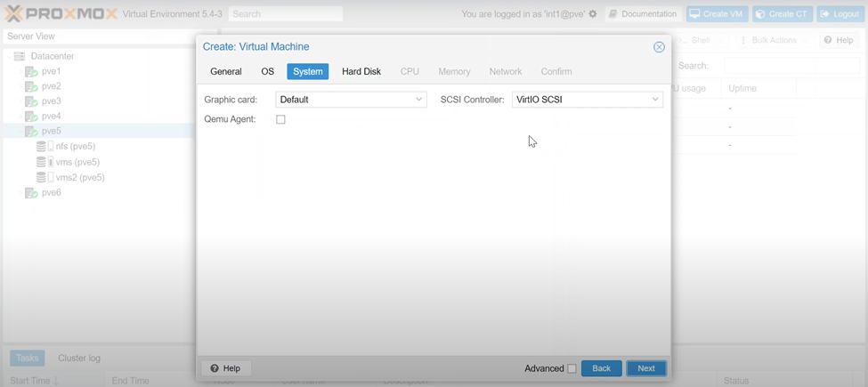Image resolution: width=868 pixels, height=387 pixels.
Task: Open user settings gear icon
Action: coord(593,14)
